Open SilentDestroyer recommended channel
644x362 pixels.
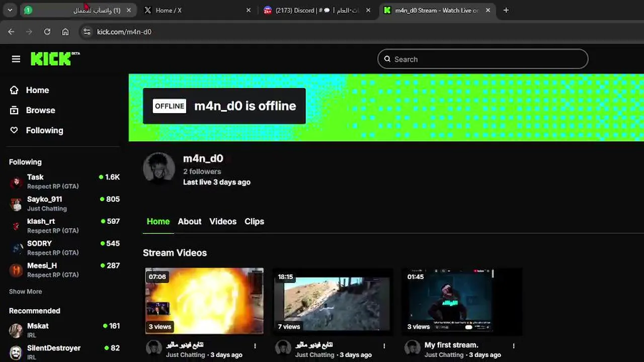64,352
